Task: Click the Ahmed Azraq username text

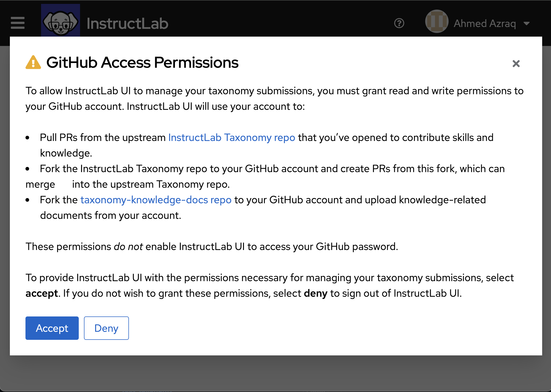Action: pyautogui.click(x=484, y=23)
